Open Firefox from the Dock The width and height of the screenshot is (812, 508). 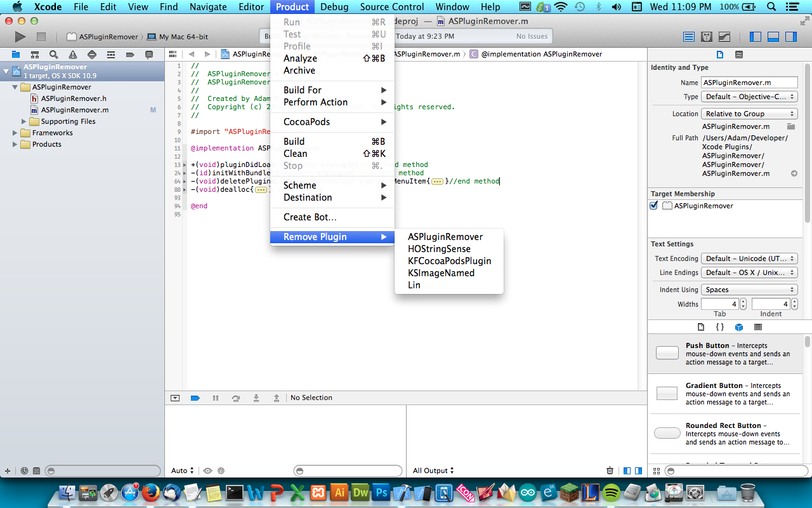tap(150, 492)
